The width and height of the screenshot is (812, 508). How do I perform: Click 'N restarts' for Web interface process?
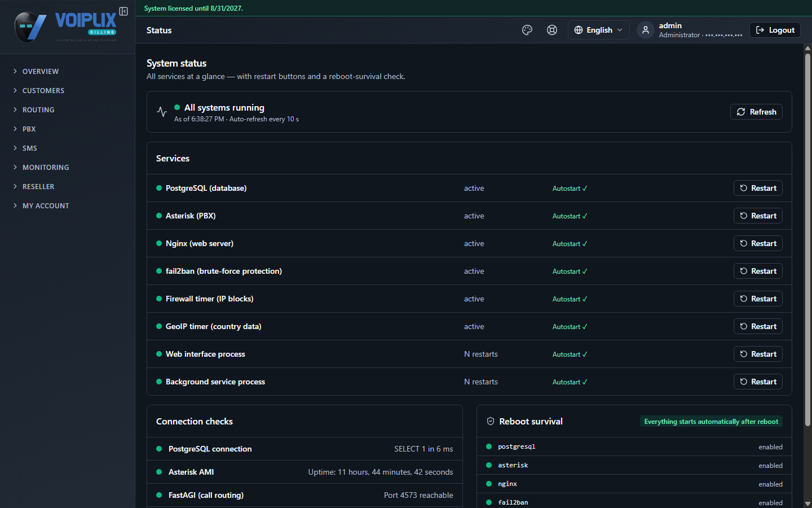click(481, 354)
